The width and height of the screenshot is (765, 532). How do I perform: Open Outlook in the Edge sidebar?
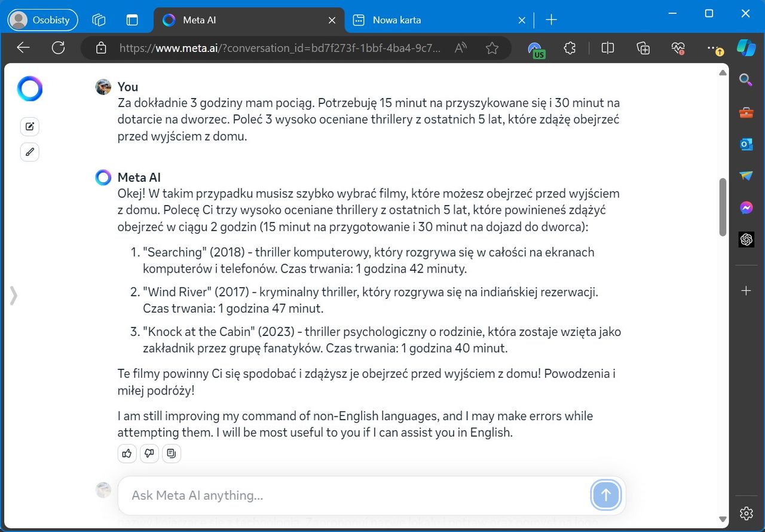pos(746,144)
